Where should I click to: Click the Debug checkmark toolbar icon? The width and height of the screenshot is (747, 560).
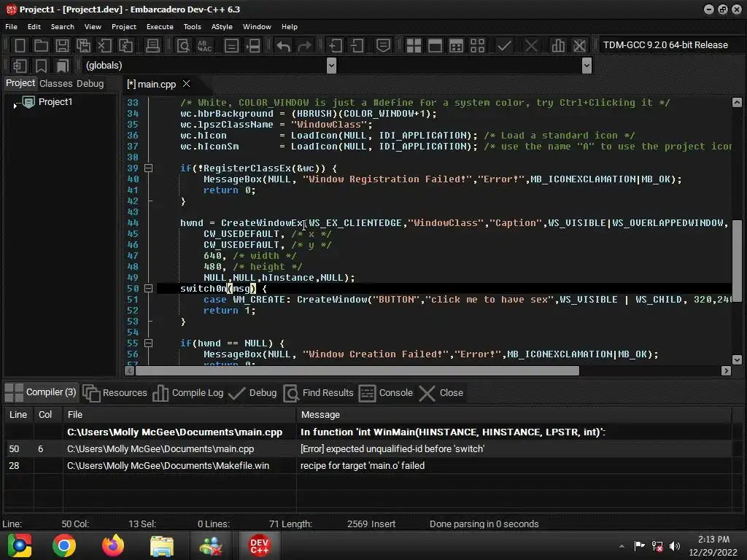click(x=504, y=46)
